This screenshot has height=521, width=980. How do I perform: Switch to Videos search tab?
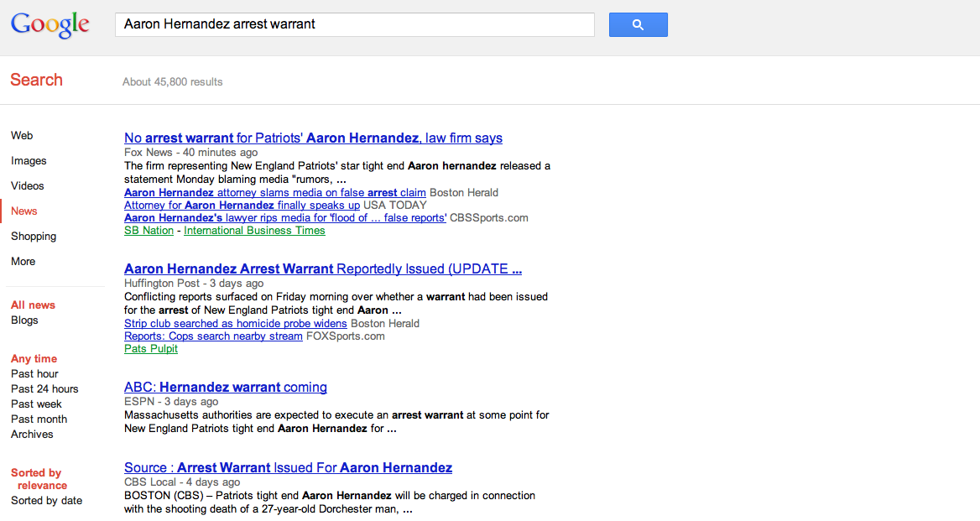coord(28,186)
